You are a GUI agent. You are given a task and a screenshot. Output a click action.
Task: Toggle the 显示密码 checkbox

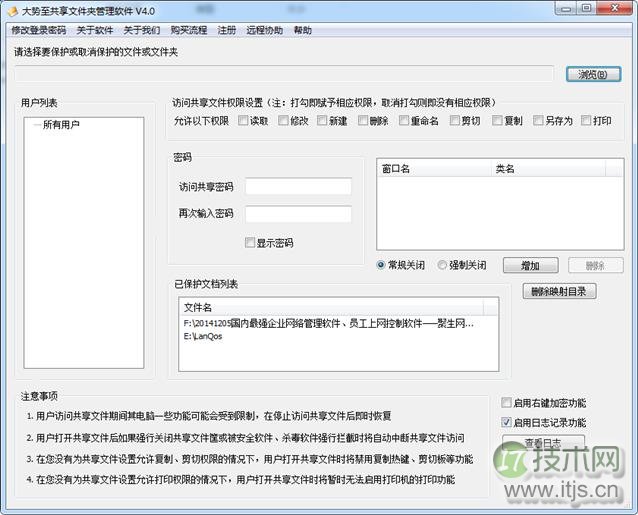[x=249, y=243]
